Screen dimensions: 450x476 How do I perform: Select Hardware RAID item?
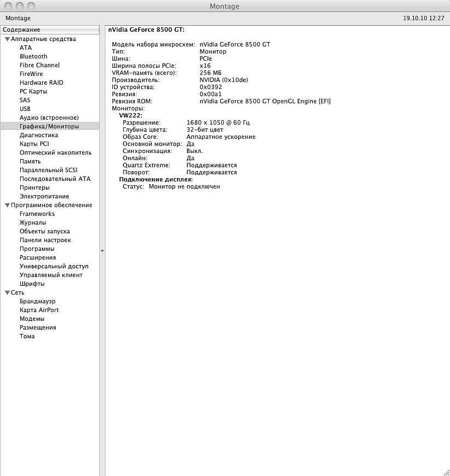(42, 83)
